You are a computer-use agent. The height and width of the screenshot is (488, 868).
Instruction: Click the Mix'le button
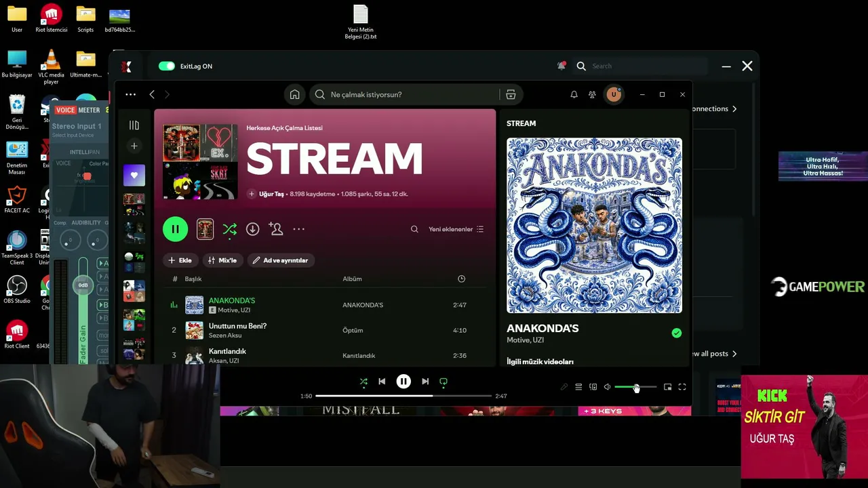pyautogui.click(x=222, y=260)
